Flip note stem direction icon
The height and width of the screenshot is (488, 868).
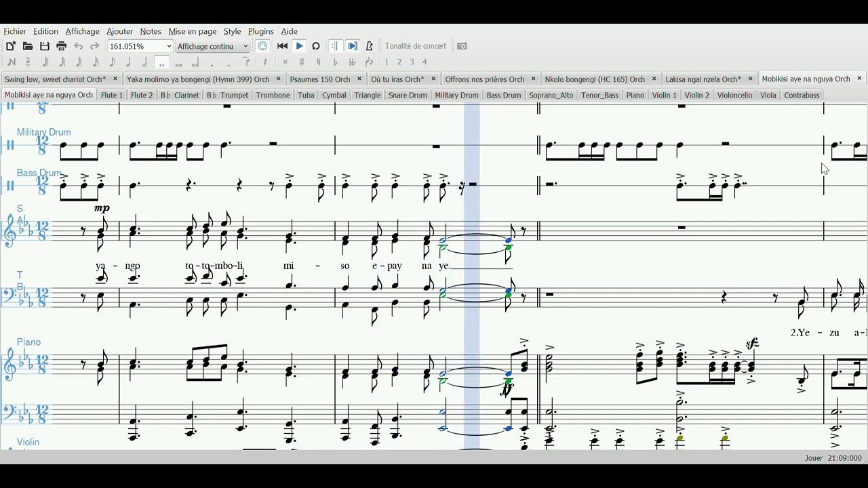point(370,62)
